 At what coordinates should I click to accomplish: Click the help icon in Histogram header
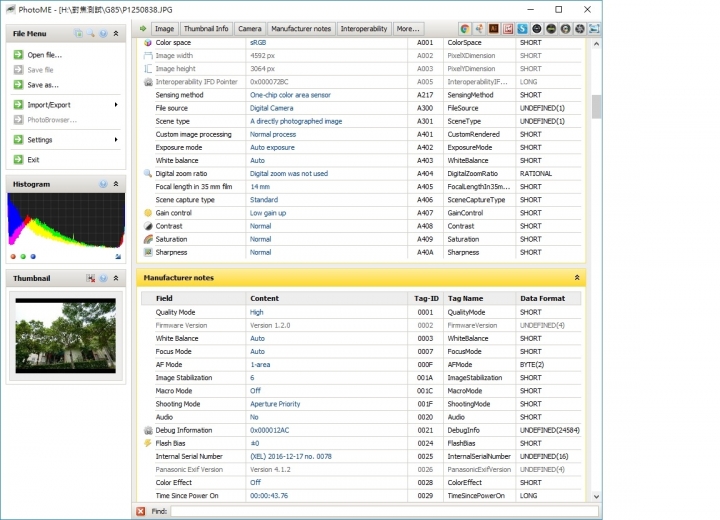pos(103,184)
